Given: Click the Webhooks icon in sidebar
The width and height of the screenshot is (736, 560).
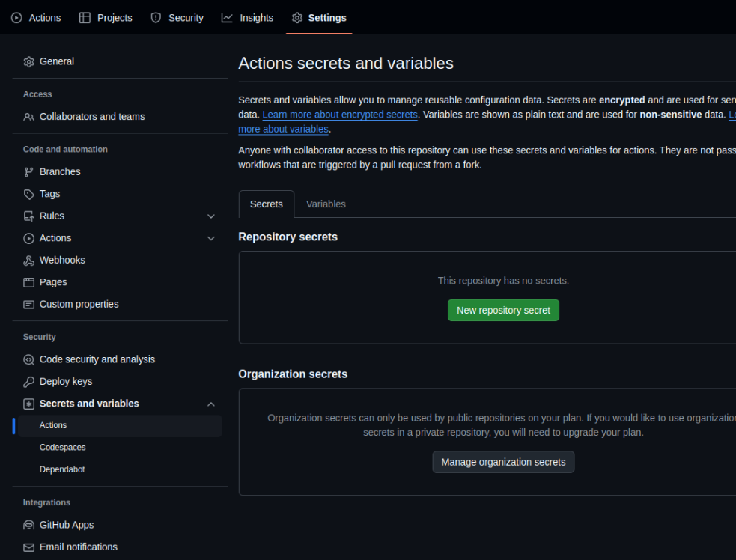Looking at the screenshot, I should pyautogui.click(x=28, y=261).
